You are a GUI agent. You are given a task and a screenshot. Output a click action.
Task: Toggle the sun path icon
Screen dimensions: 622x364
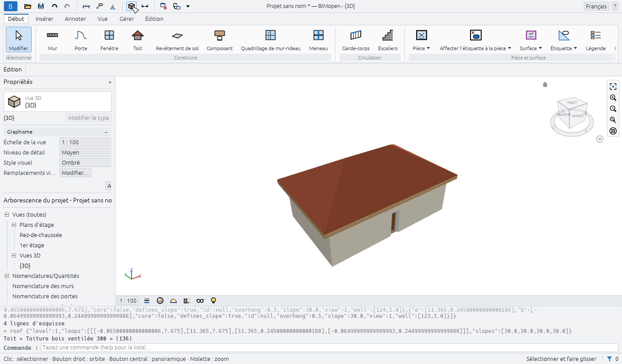click(x=174, y=301)
